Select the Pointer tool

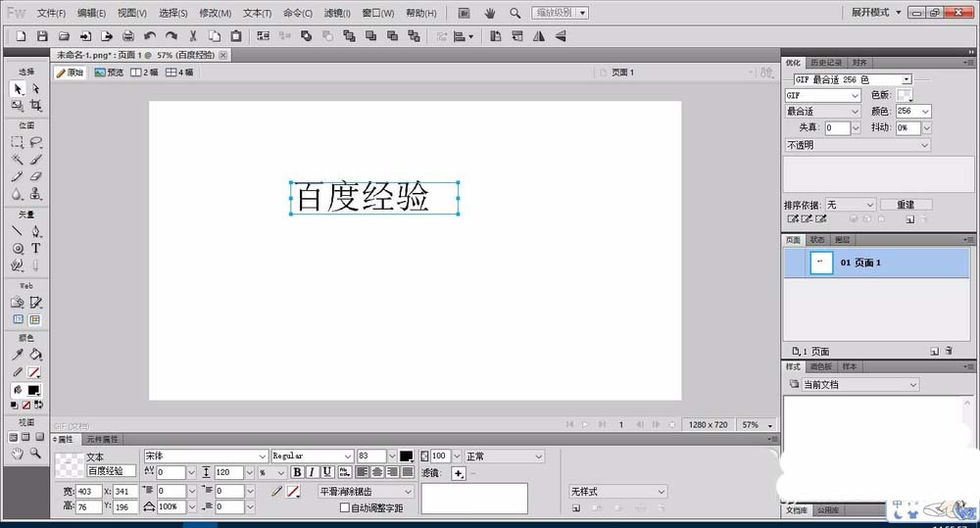pos(18,89)
